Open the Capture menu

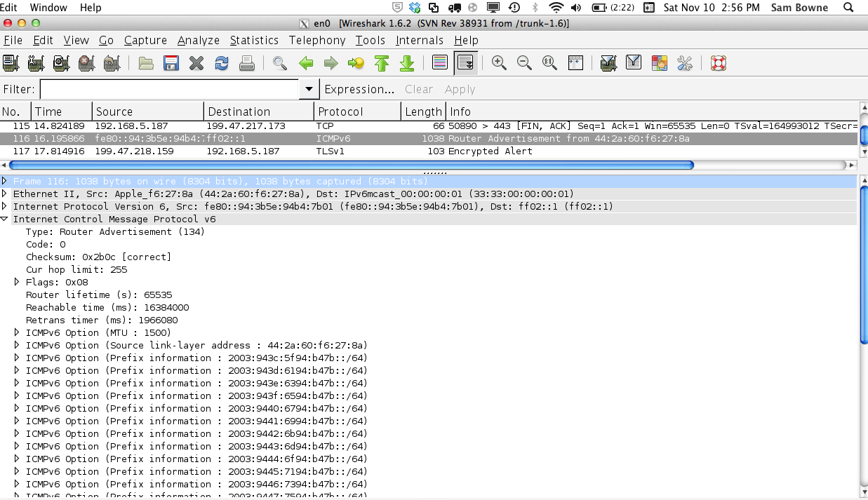pyautogui.click(x=145, y=41)
